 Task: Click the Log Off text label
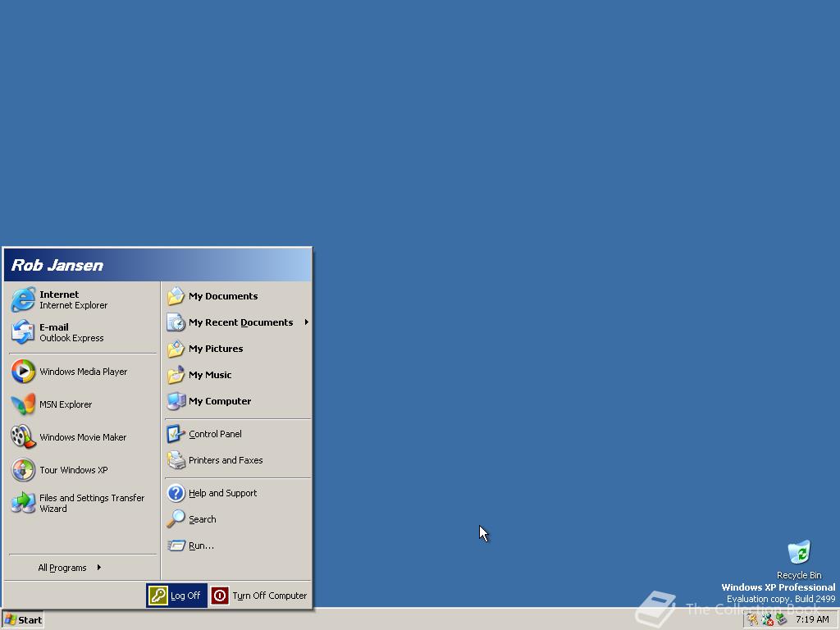[x=185, y=596]
